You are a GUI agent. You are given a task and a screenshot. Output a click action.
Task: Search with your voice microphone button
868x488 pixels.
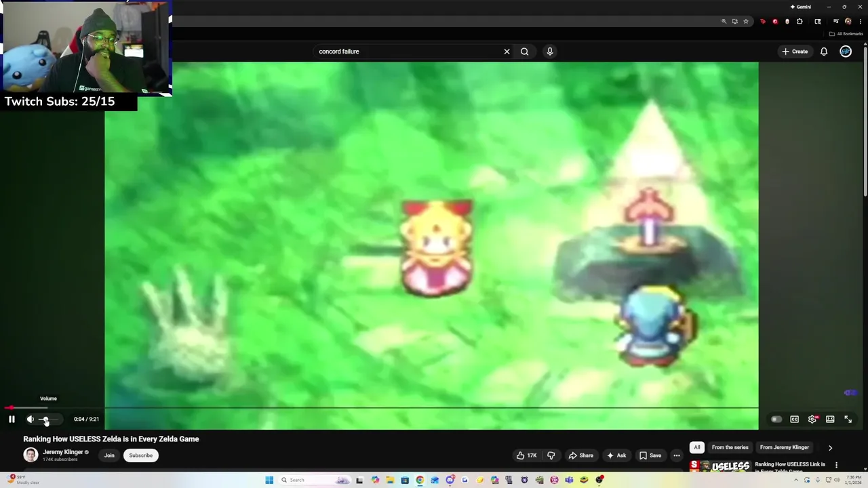click(x=550, y=52)
